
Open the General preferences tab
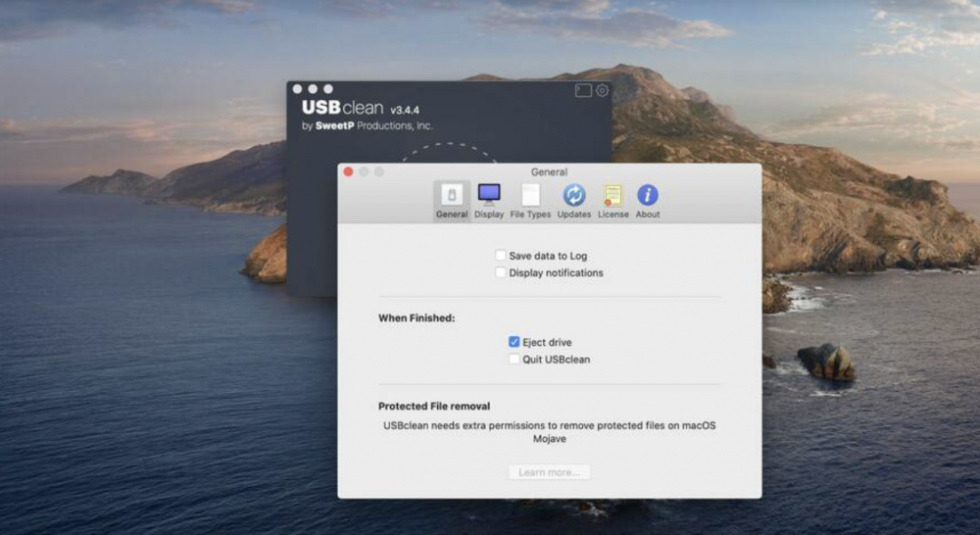pos(451,201)
